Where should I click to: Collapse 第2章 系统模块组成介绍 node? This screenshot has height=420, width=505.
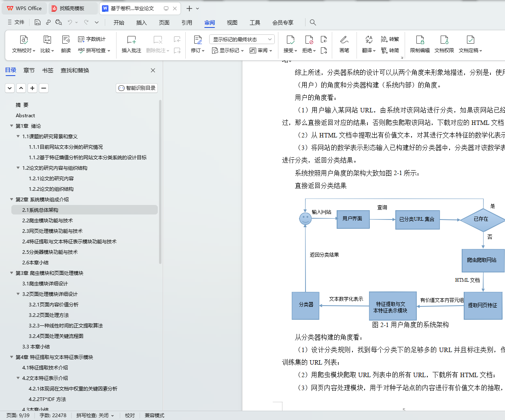pos(12,199)
